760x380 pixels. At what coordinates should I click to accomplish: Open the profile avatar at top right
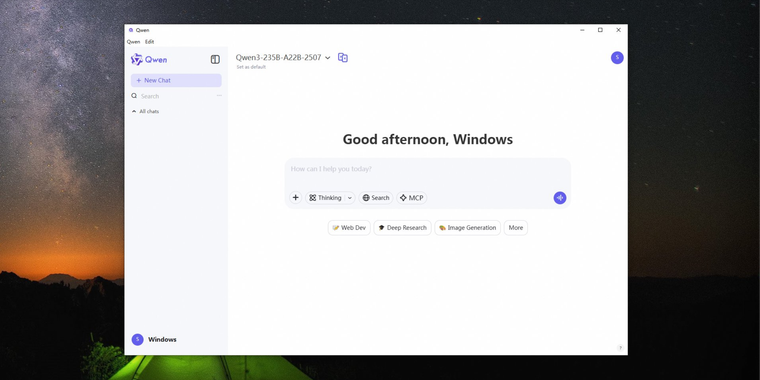pyautogui.click(x=617, y=58)
